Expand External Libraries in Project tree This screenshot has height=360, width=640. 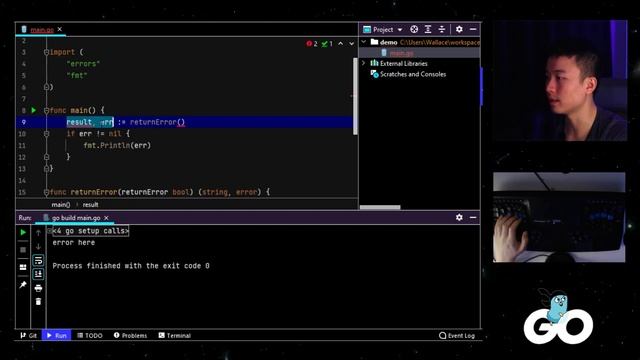point(364,63)
